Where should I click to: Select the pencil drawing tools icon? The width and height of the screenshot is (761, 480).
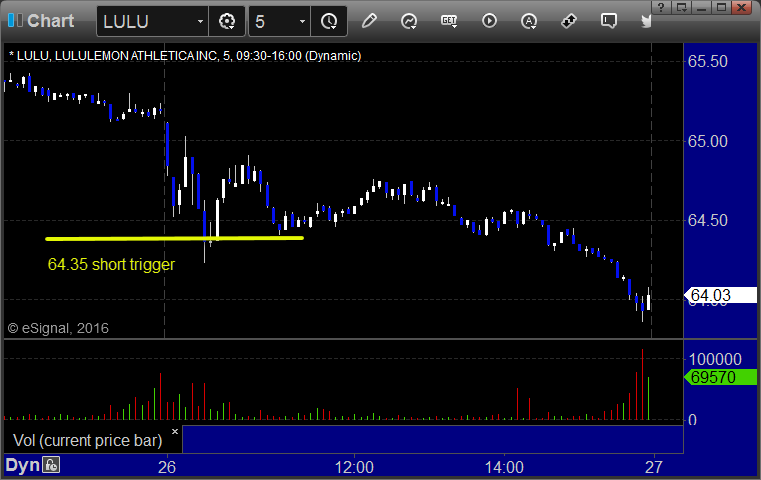(x=369, y=21)
